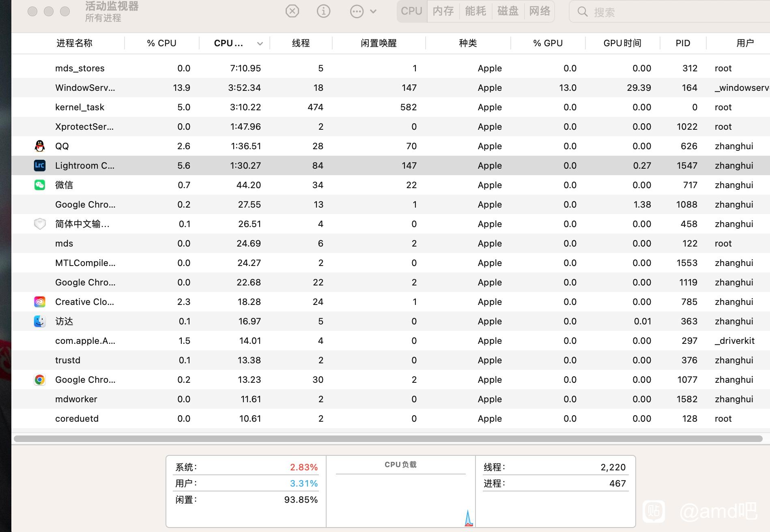This screenshot has height=532, width=770.
Task: Select the WindowServ... process name
Action: click(85, 88)
